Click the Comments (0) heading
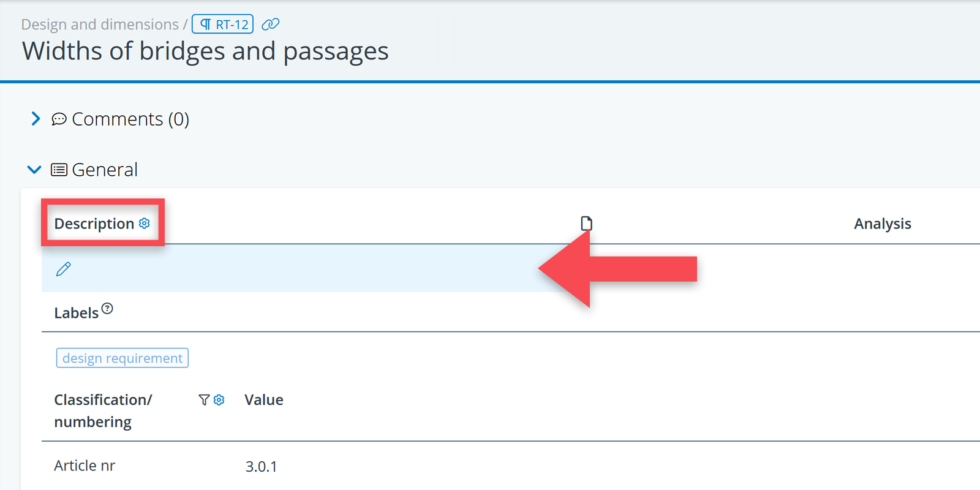The height and width of the screenshot is (490, 980). coord(130,119)
